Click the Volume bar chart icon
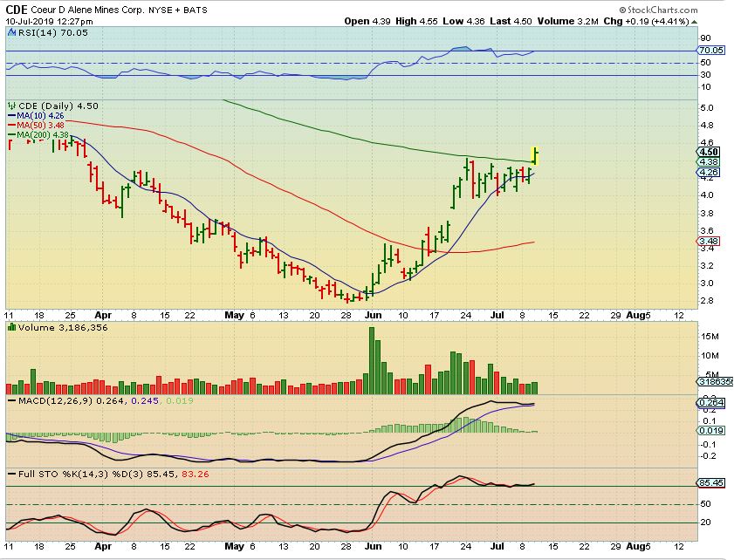The height and width of the screenshot is (560, 734). click(11, 327)
